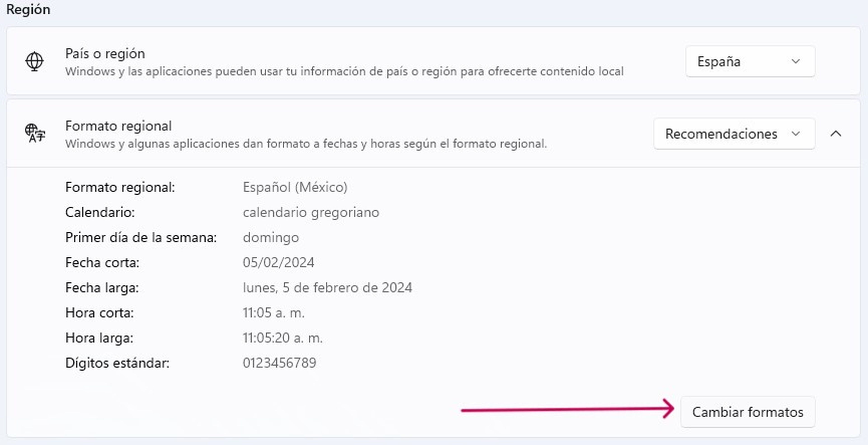Select the País o región title

(105, 54)
